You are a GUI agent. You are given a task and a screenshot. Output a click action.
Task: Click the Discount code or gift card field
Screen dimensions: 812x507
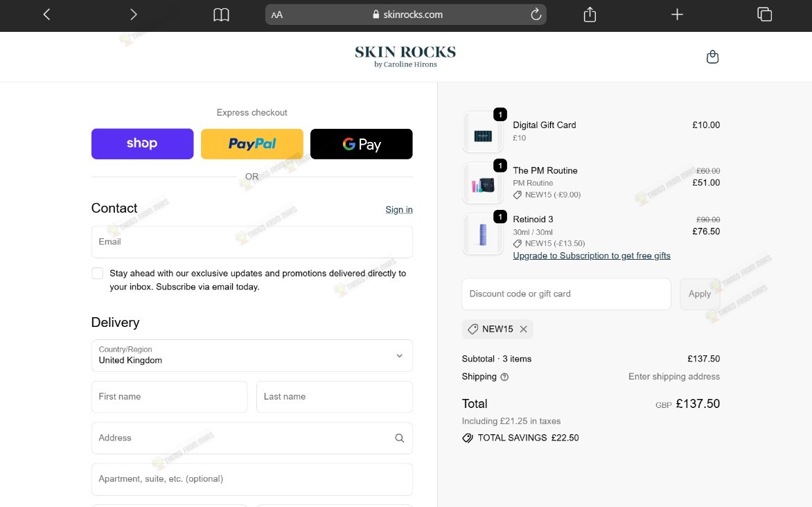[x=566, y=294]
